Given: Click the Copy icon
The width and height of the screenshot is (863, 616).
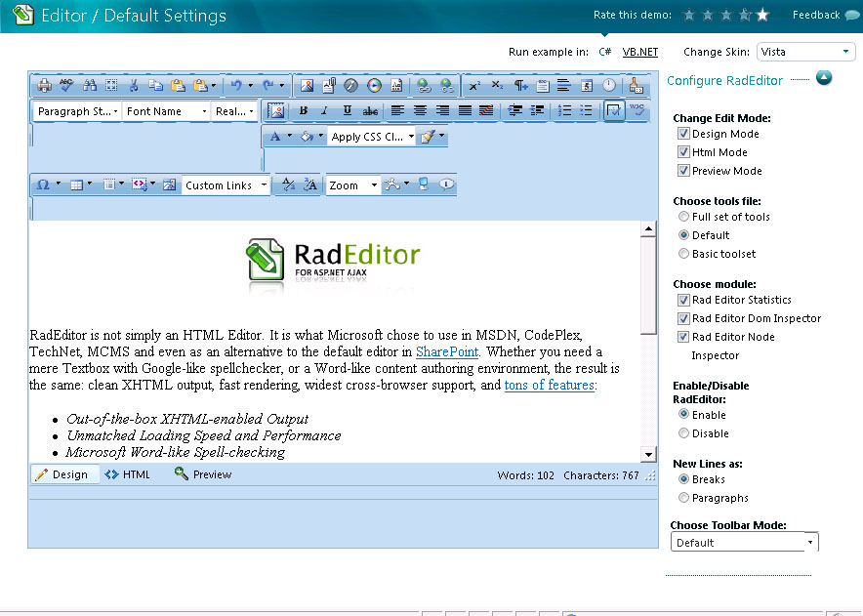Looking at the screenshot, I should click(156, 85).
